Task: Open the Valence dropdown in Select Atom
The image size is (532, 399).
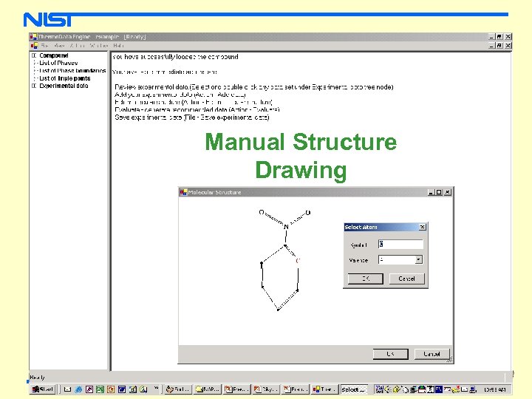Action: coord(419,260)
